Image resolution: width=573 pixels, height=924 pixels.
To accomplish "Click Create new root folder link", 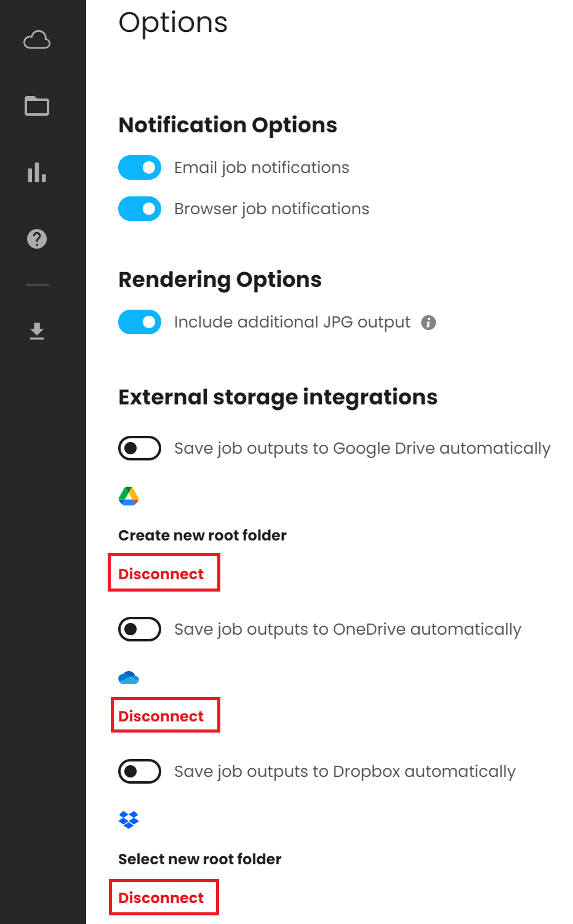I will pyautogui.click(x=202, y=536).
